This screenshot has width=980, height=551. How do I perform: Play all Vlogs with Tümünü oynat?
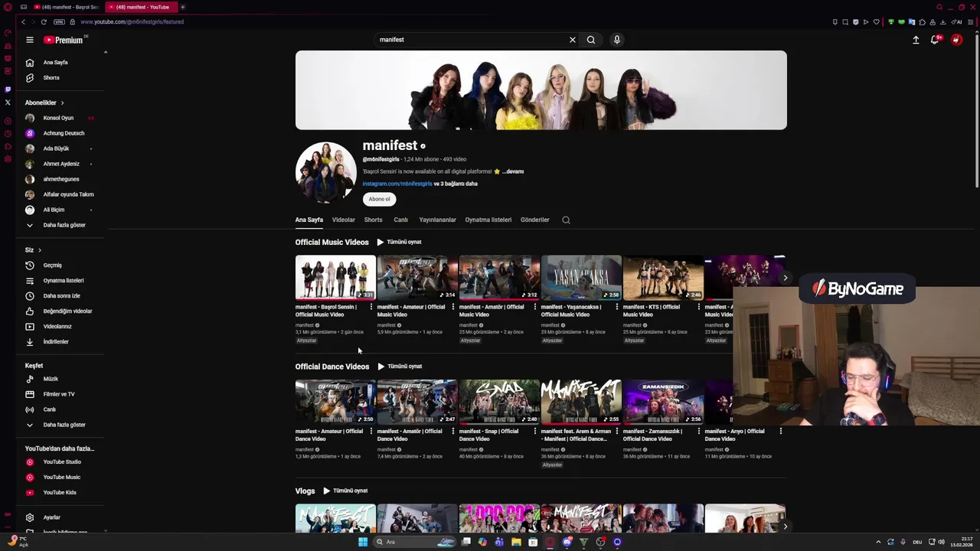[x=345, y=491]
